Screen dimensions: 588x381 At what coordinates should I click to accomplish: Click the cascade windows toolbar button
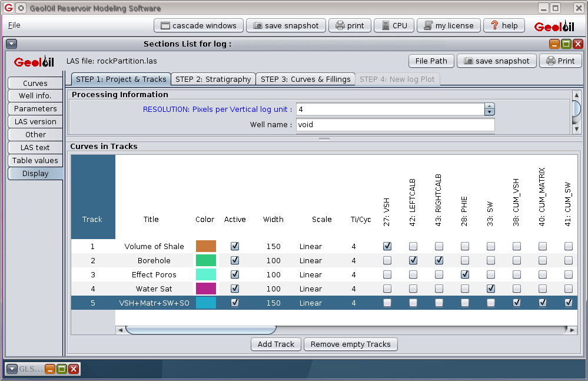198,25
